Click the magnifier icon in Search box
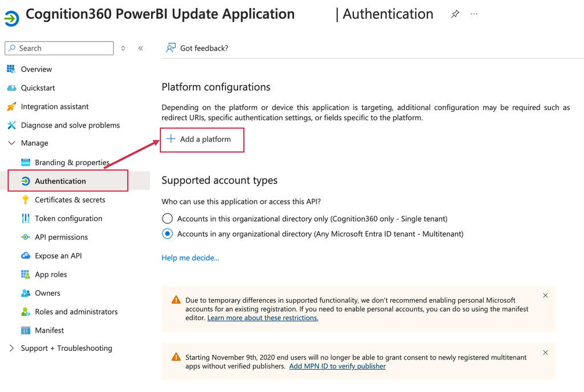Image resolution: width=584 pixels, height=392 pixels. tap(12, 48)
